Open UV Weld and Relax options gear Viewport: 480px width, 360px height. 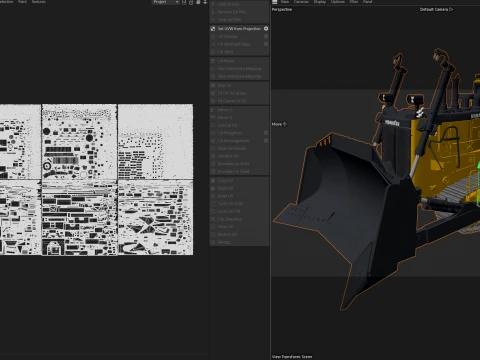[x=266, y=44]
